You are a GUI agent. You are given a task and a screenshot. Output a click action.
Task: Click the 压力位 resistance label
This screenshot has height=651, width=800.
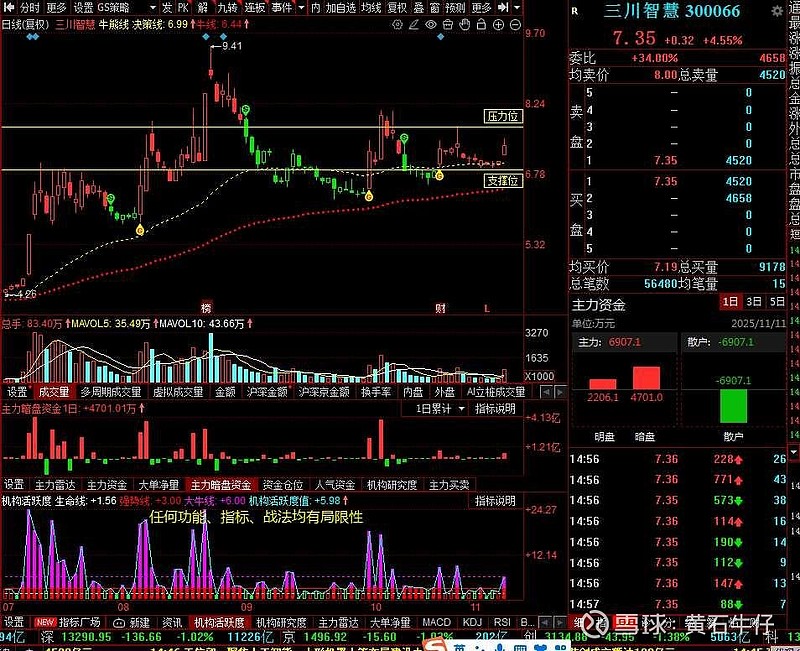point(503,116)
